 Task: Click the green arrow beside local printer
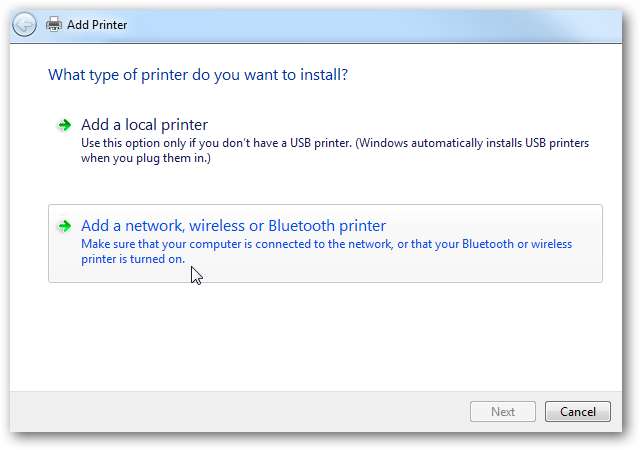coord(64,125)
